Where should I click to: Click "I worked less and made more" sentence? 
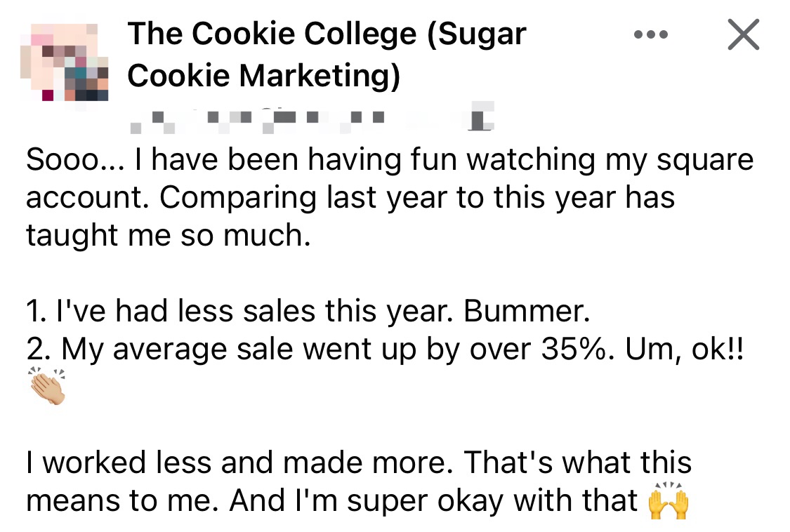coord(240,463)
